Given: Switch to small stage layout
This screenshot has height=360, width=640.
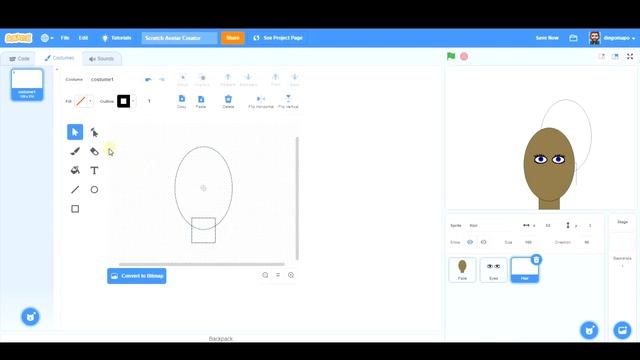Looking at the screenshot, I should click(x=602, y=56).
